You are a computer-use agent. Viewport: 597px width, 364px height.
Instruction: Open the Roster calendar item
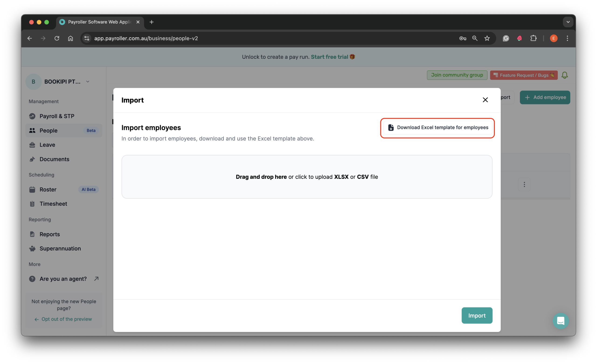pos(48,189)
